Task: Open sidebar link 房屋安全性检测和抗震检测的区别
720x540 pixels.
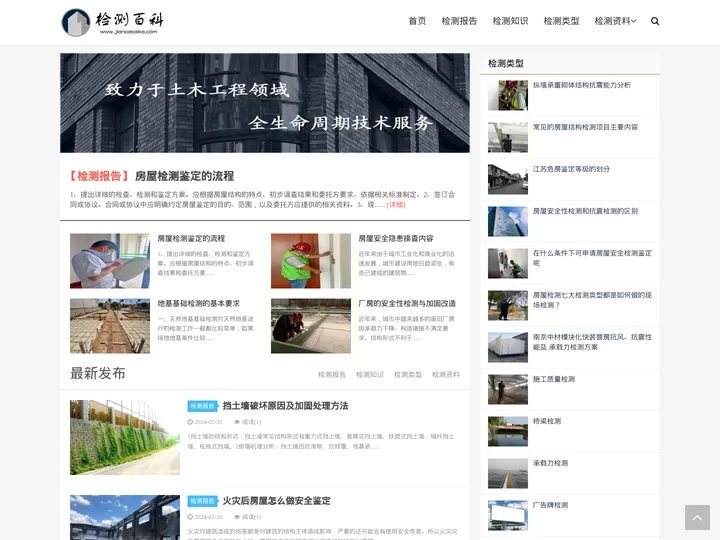Action: [585, 211]
